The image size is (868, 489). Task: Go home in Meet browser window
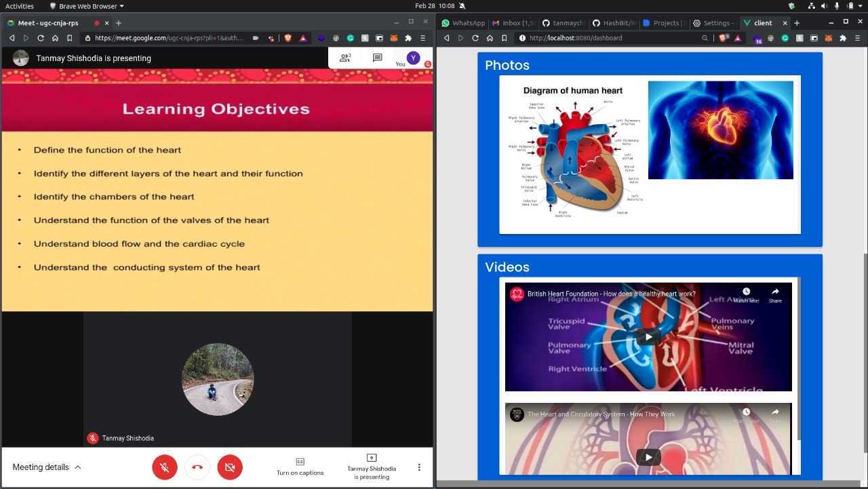click(55, 38)
